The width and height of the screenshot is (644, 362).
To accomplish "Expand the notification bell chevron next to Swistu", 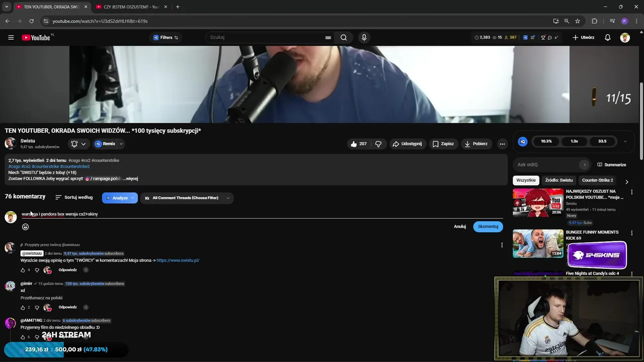I will point(84,144).
